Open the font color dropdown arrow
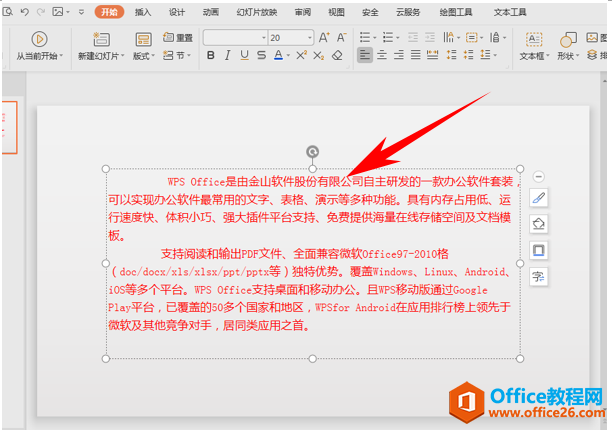612x430 pixels. [288, 56]
